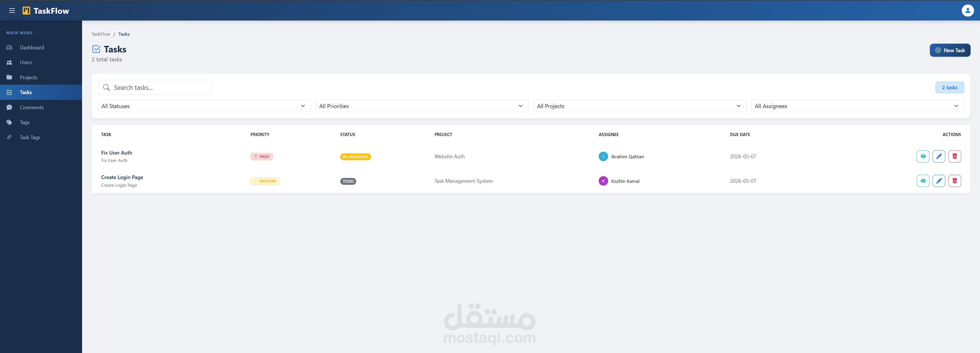This screenshot has height=353, width=980.
Task: Click the Projects folder icon in sidebar
Action: point(9,77)
